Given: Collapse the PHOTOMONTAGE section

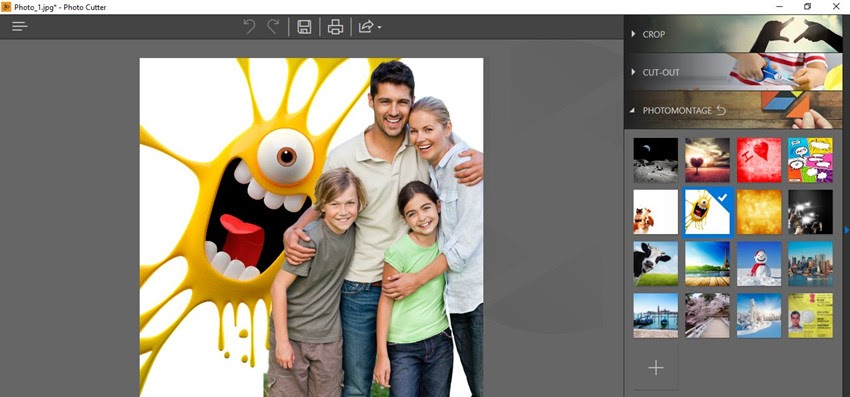Looking at the screenshot, I should [733, 110].
